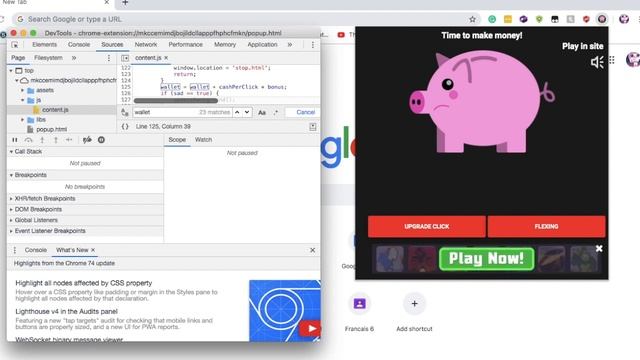Click the gray square extension icon
The height and width of the screenshot is (360, 640).
coord(571,19)
